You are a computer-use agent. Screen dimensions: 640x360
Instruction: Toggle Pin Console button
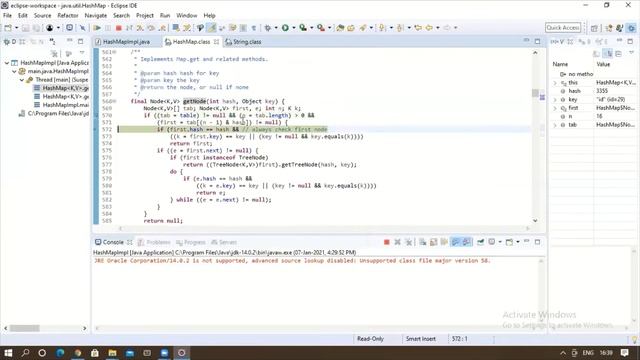(x=480, y=242)
